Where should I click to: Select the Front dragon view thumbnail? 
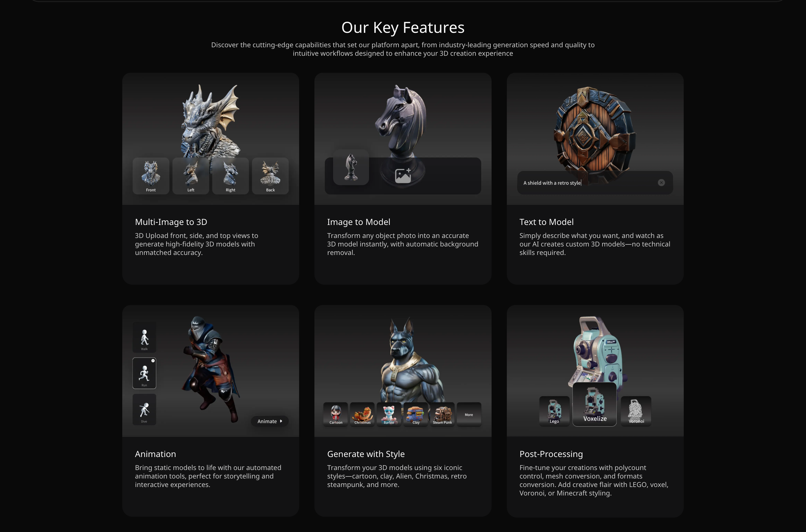pos(151,176)
